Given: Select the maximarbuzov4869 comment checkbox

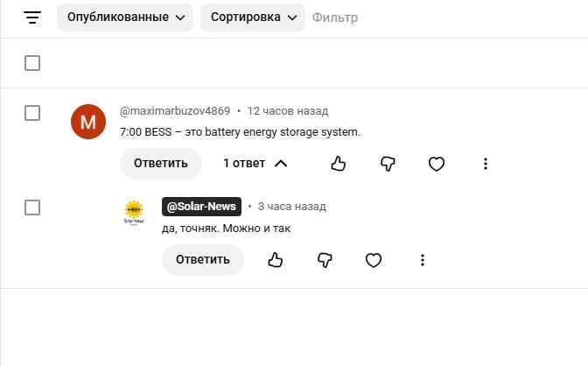Looking at the screenshot, I should click(32, 113).
